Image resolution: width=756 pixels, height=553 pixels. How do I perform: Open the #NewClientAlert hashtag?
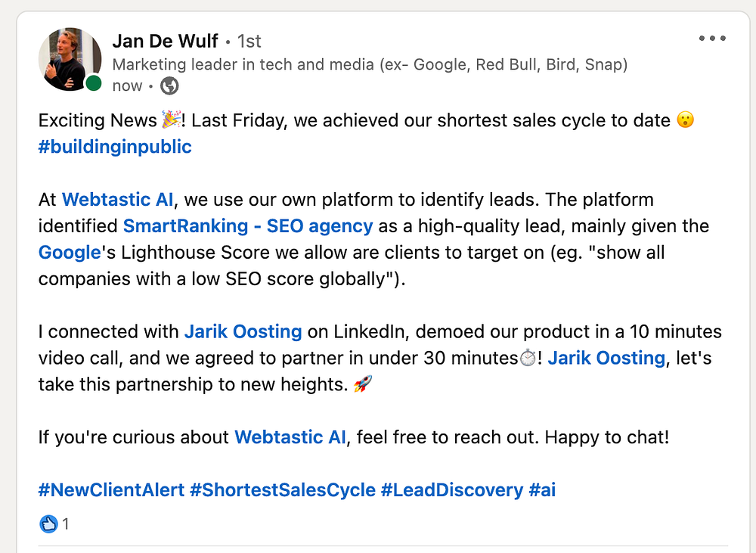coord(111,489)
